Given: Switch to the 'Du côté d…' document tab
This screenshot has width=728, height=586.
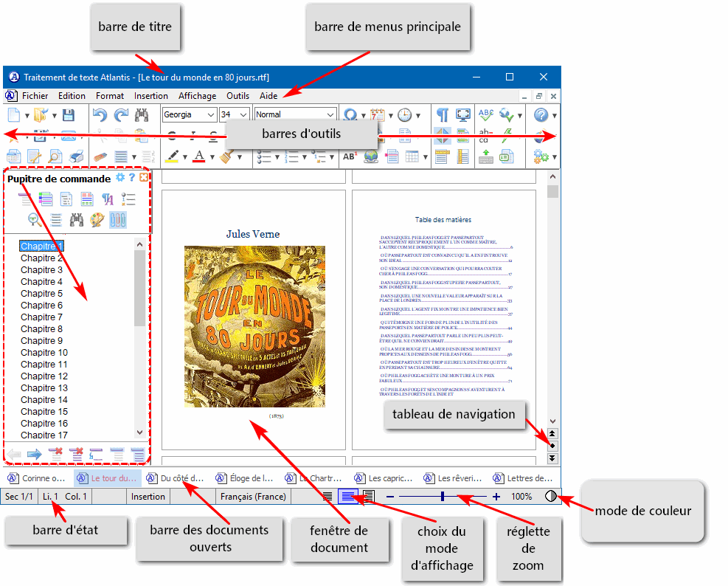Looking at the screenshot, I should [176, 478].
